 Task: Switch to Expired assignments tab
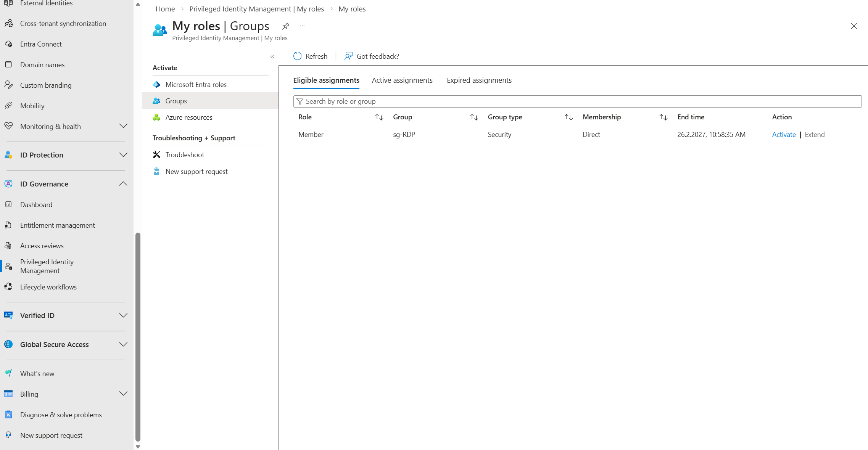coord(479,80)
